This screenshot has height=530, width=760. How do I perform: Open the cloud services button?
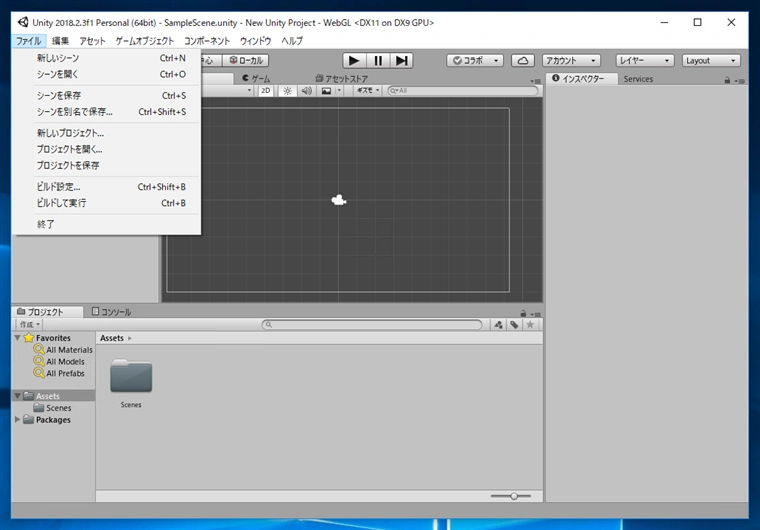click(x=523, y=61)
